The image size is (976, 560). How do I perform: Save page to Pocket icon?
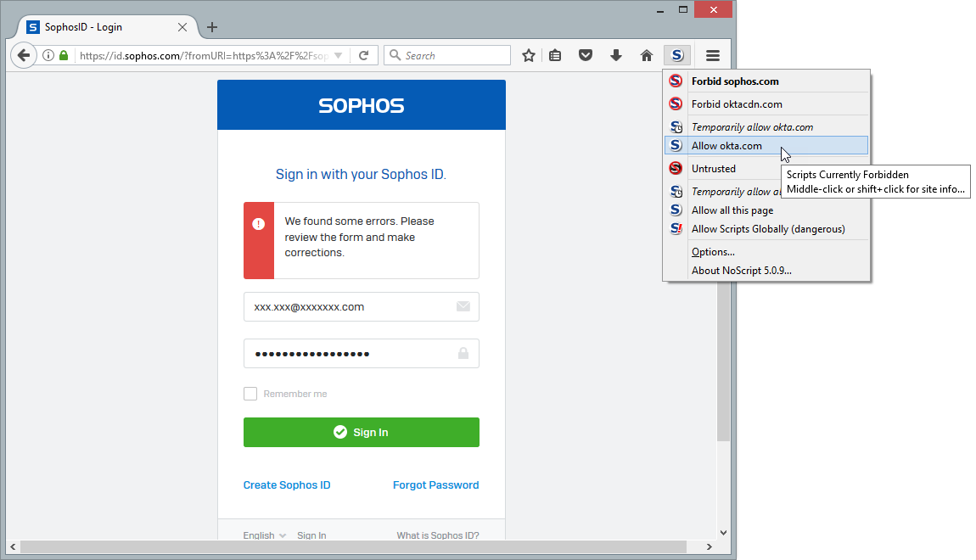(x=586, y=55)
